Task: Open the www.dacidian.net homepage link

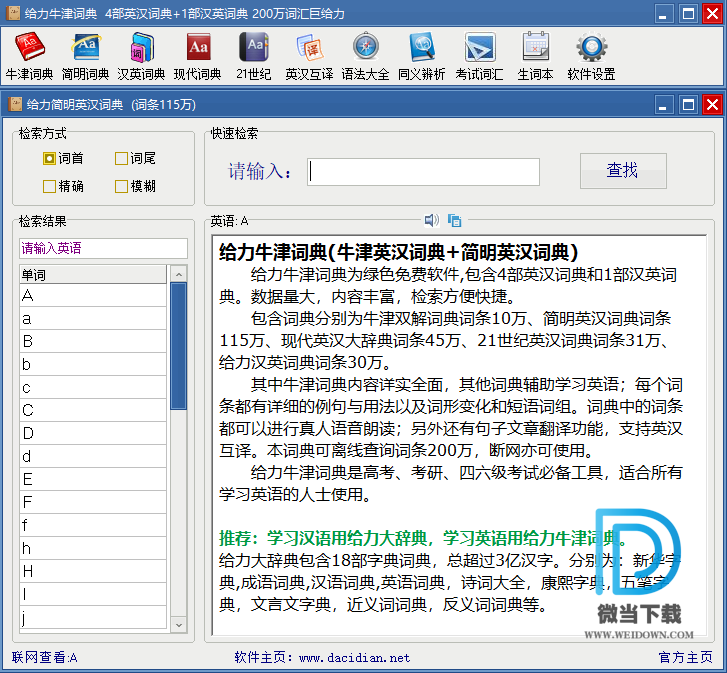Action: tap(355, 658)
